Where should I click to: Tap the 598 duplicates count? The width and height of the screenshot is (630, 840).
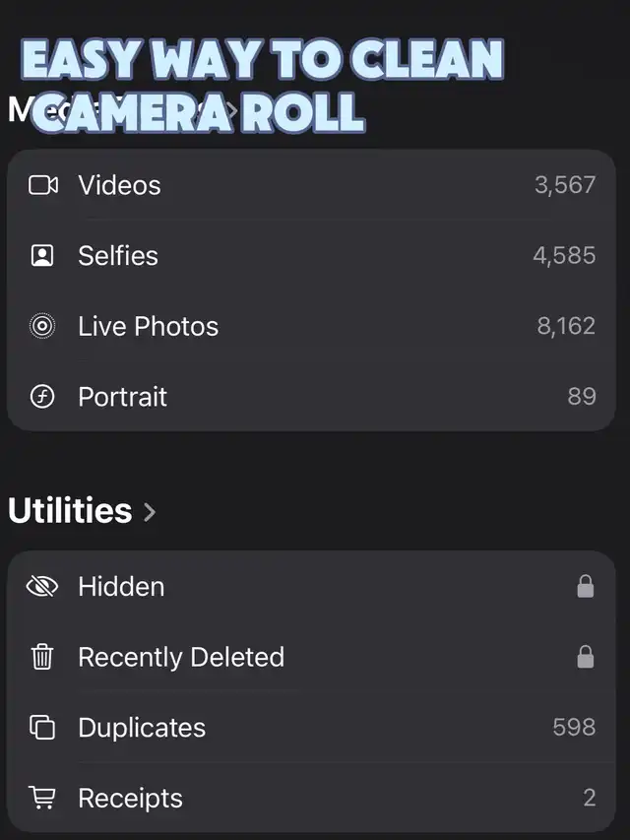574,728
